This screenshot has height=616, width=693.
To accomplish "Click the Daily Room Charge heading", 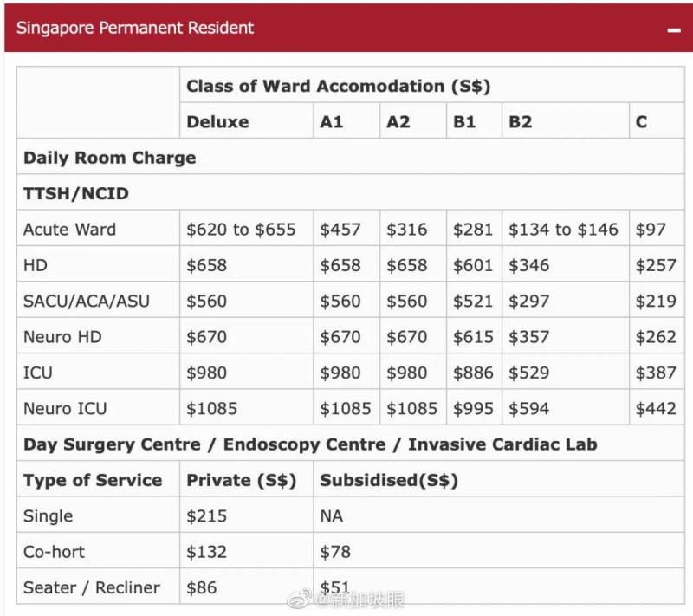I will pyautogui.click(x=110, y=158).
